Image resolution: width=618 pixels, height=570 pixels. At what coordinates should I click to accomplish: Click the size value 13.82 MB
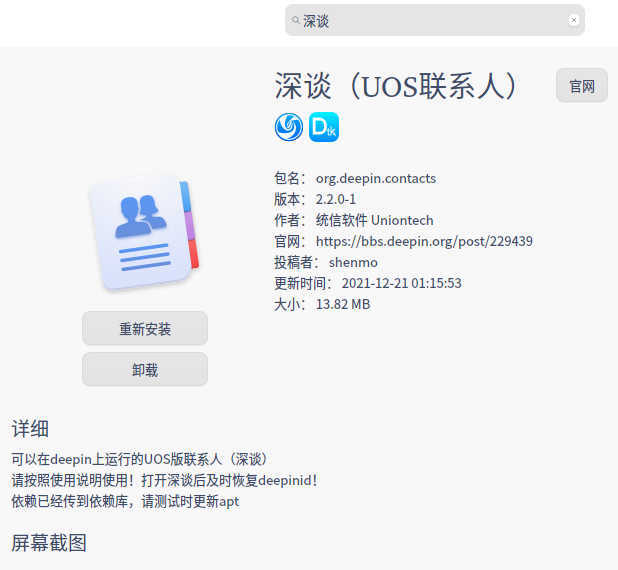pyautogui.click(x=343, y=304)
